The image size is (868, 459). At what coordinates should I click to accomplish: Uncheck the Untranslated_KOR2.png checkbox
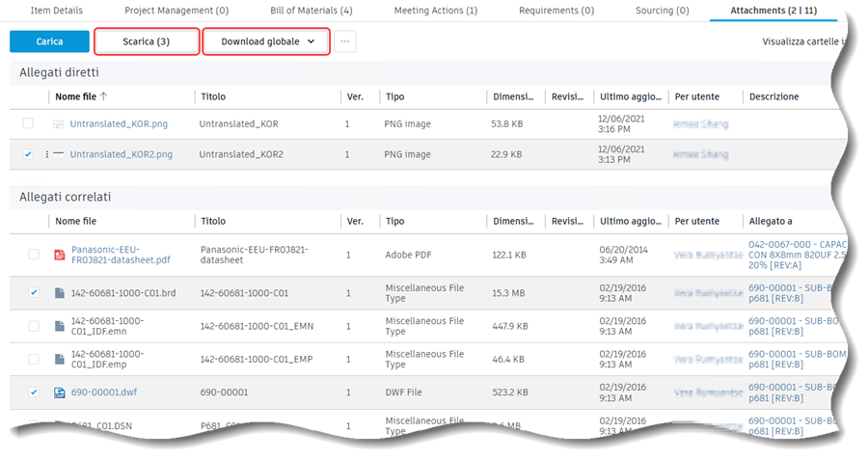coord(28,154)
